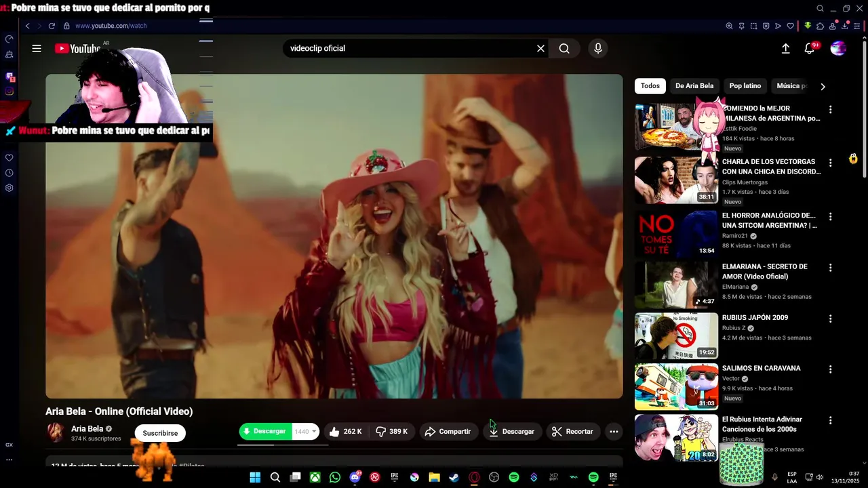Select the Pop latino chip
Screen dimensions: 868x488
coord(745,86)
